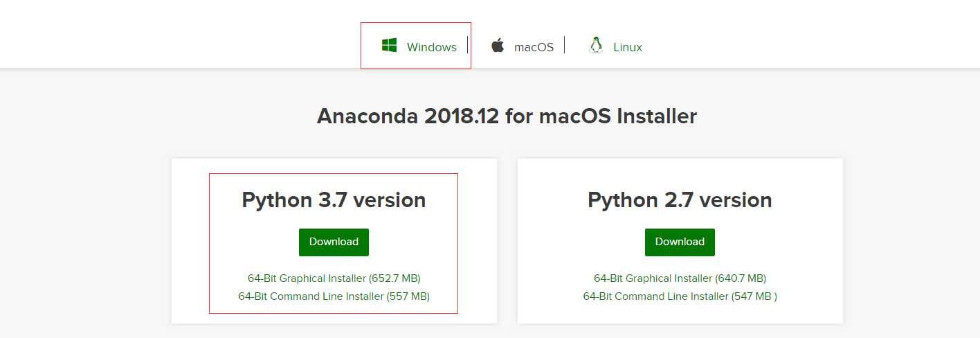Switch to the Linux tab
Screen dimensions: 980x338
click(x=628, y=47)
